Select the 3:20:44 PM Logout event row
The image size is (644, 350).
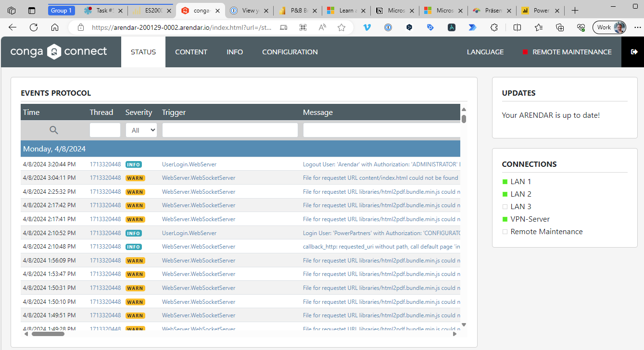[240, 164]
